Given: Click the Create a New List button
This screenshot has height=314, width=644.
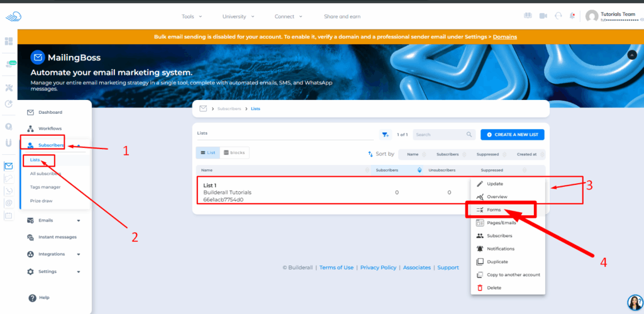Looking at the screenshot, I should [513, 135].
